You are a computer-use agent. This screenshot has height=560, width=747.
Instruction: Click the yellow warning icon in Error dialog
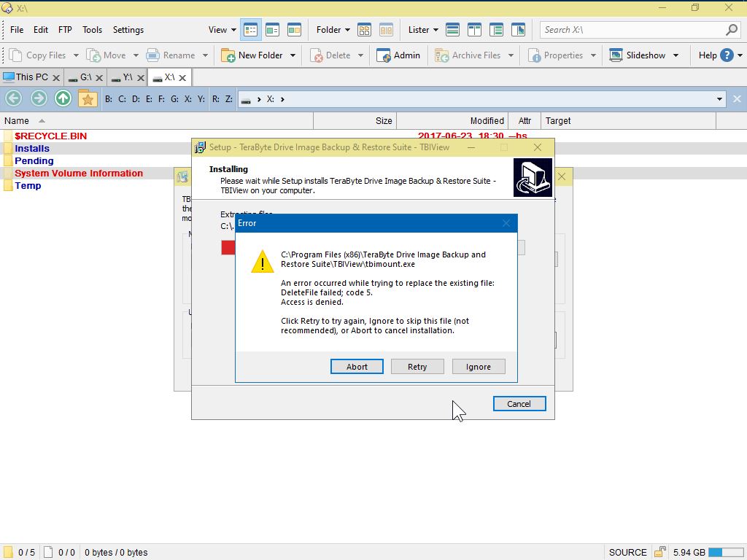[x=263, y=262]
